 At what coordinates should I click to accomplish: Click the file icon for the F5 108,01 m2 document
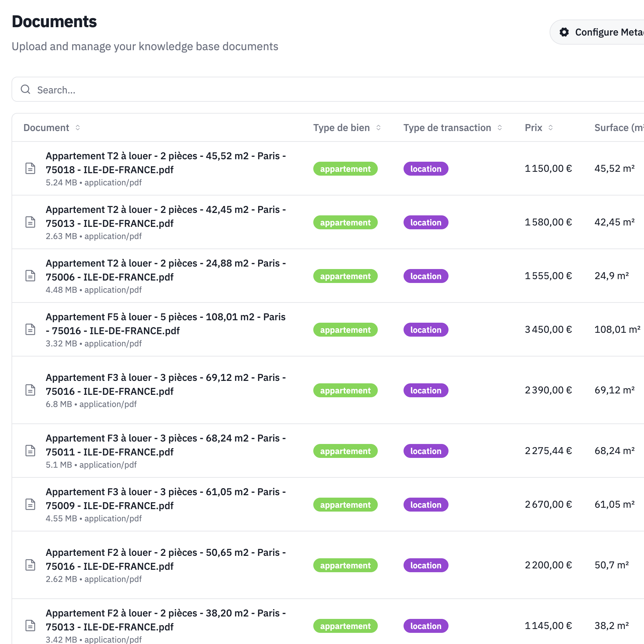pyautogui.click(x=30, y=329)
